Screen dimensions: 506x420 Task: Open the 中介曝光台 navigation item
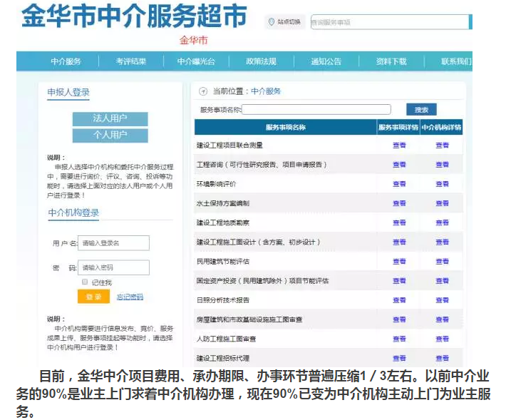[x=196, y=61]
